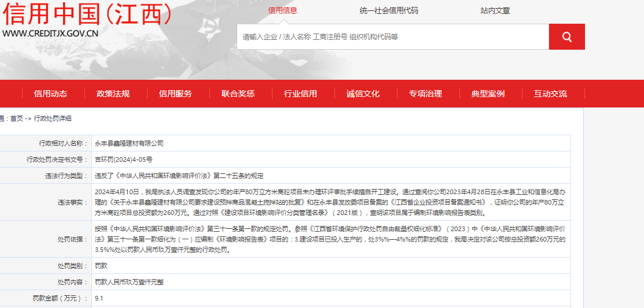Click the red search magnifier button
Screen dimensions: 644x308
567,37
